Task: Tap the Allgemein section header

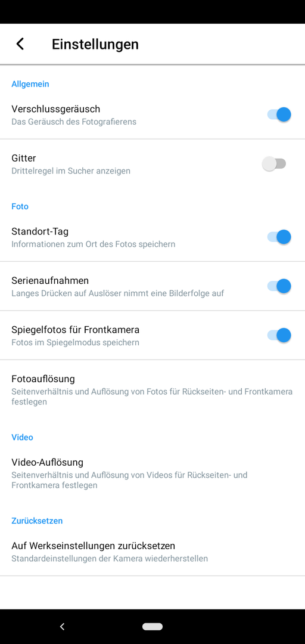Action: coord(30,84)
